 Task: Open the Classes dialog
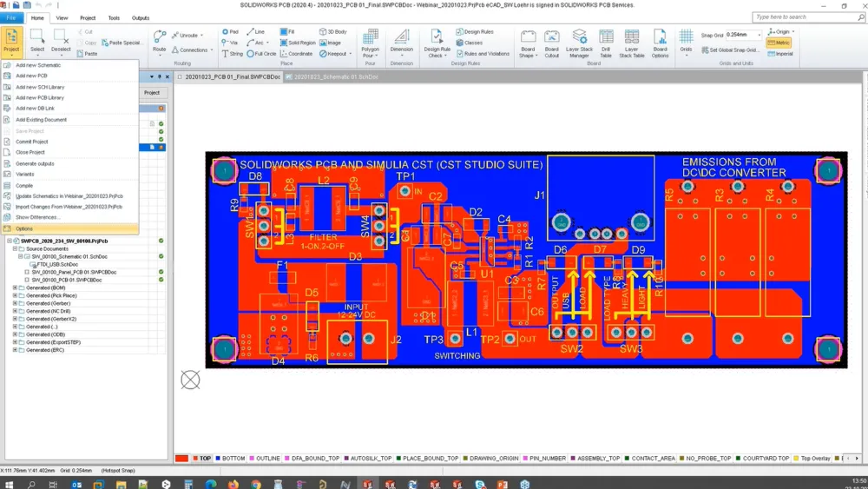click(470, 43)
